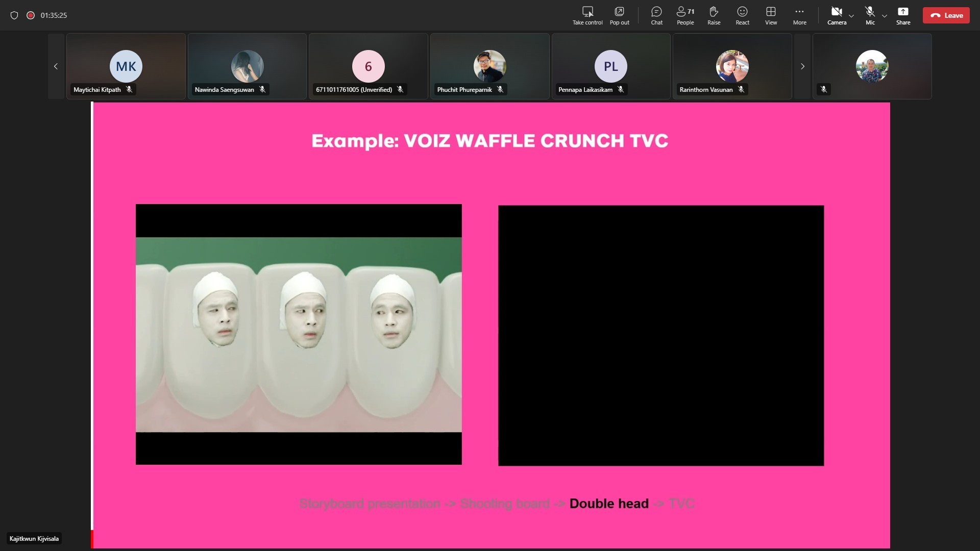Click the Share content button
This screenshot has height=551, width=980.
pos(903,15)
